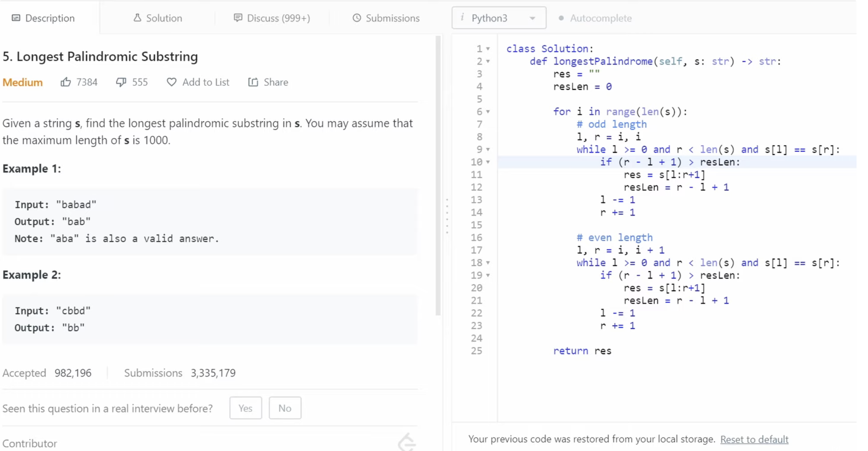Click the Discuss comment icon
This screenshot has width=868, height=451.
click(238, 18)
